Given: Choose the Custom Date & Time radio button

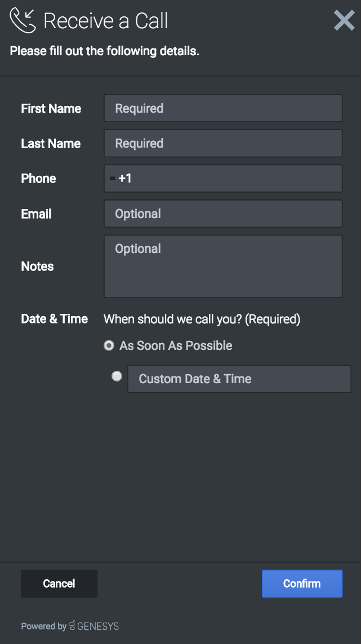Looking at the screenshot, I should coord(117,376).
